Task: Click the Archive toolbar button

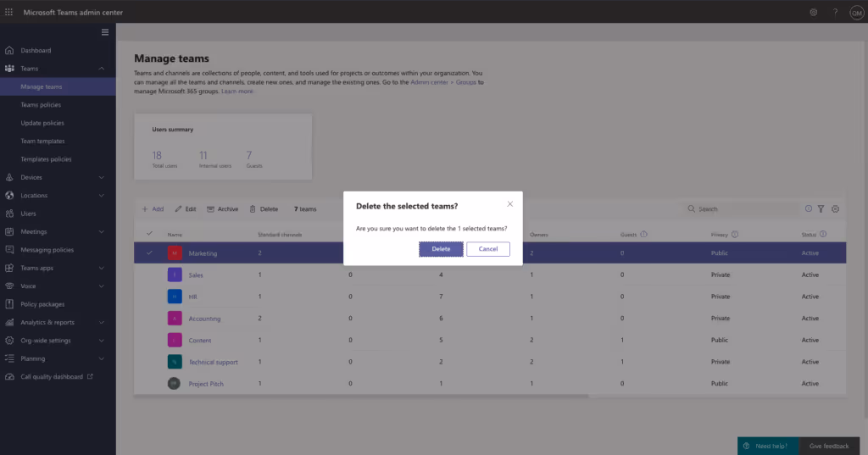Action: pyautogui.click(x=223, y=208)
